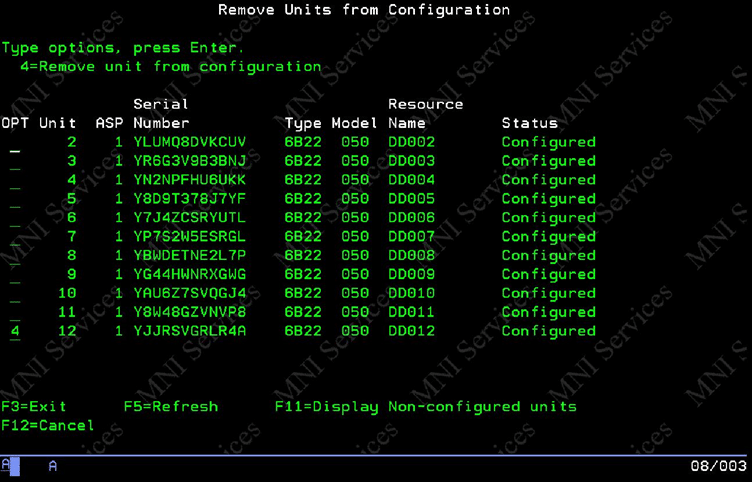Click the 08/003 cursor position indicator
The height and width of the screenshot is (482, 752).
[718, 467]
